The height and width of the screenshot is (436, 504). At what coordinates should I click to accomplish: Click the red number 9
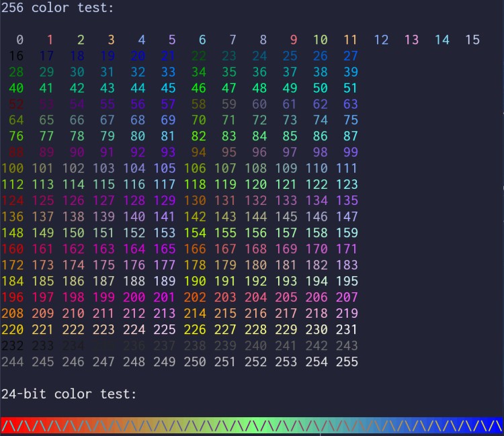294,40
